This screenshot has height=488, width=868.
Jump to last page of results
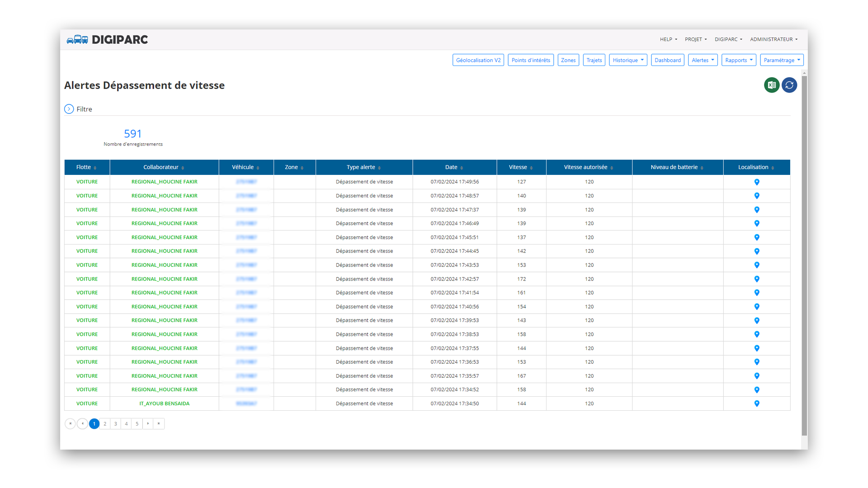(x=159, y=423)
